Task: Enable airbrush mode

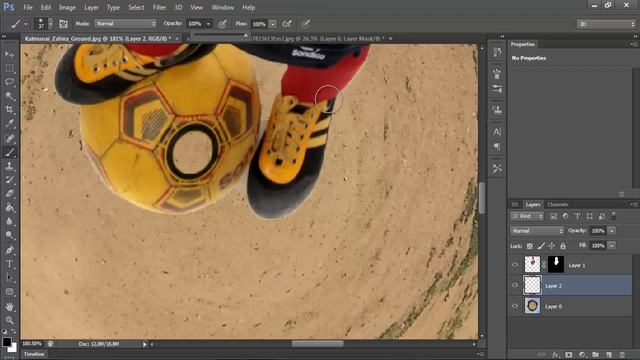Action: [287, 24]
